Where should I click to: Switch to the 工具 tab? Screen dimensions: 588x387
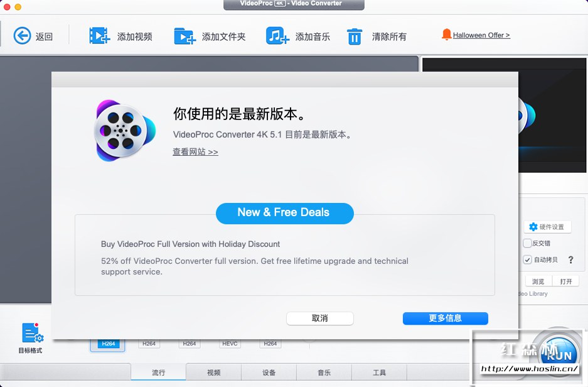(x=379, y=373)
